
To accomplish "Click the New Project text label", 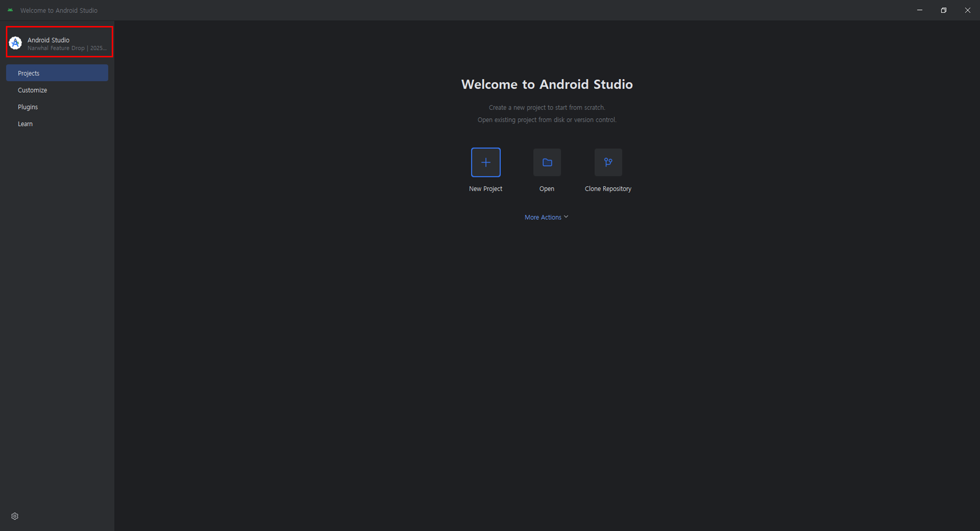I will [x=486, y=189].
